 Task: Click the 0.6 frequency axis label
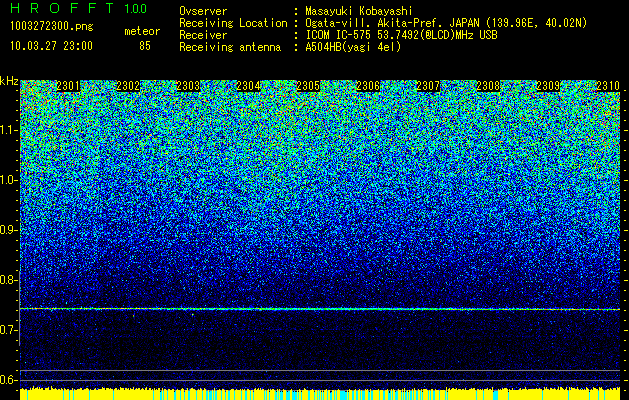(8, 380)
